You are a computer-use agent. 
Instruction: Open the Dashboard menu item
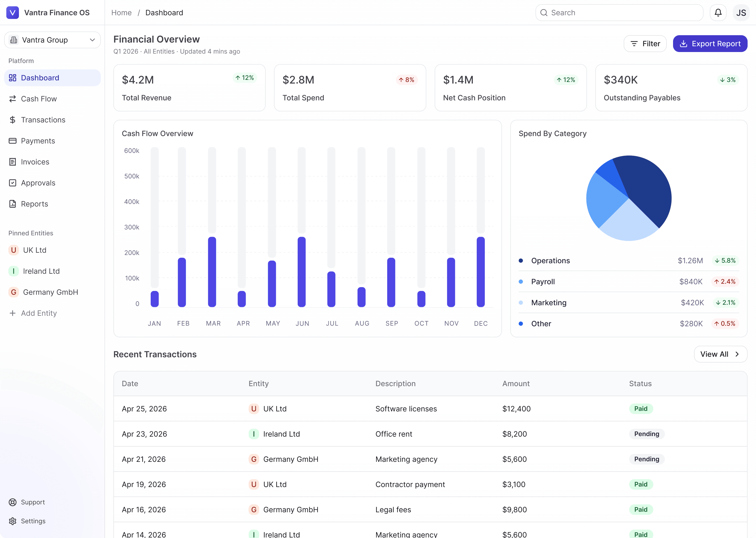pyautogui.click(x=52, y=78)
